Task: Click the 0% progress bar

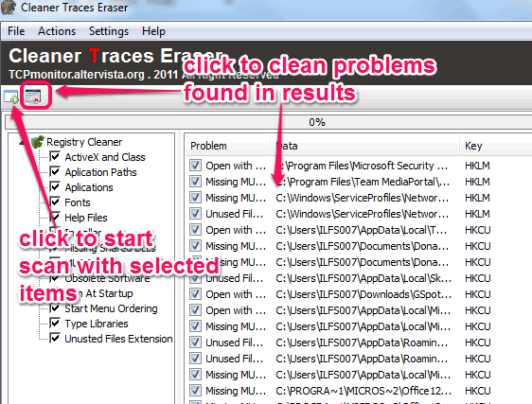Action: click(269, 122)
